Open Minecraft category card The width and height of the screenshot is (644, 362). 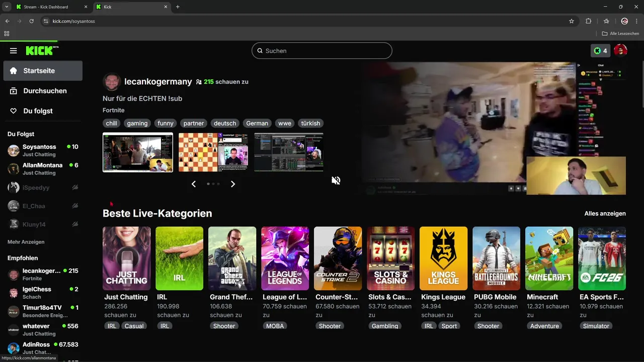click(x=549, y=258)
